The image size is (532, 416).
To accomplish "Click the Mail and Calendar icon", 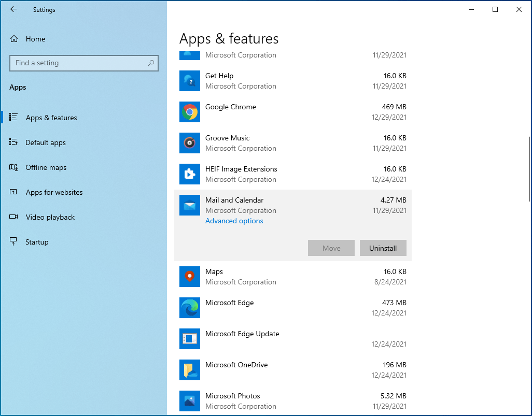I will (x=189, y=205).
